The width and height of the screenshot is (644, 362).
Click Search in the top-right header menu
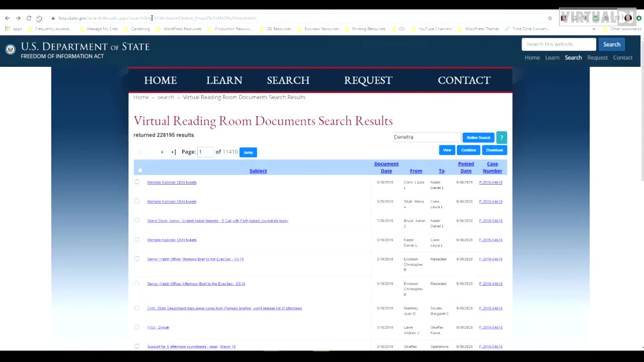tap(573, 57)
